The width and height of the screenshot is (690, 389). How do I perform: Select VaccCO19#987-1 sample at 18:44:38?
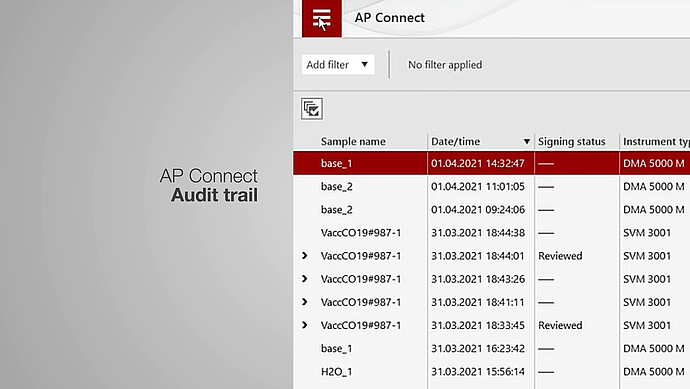(361, 233)
